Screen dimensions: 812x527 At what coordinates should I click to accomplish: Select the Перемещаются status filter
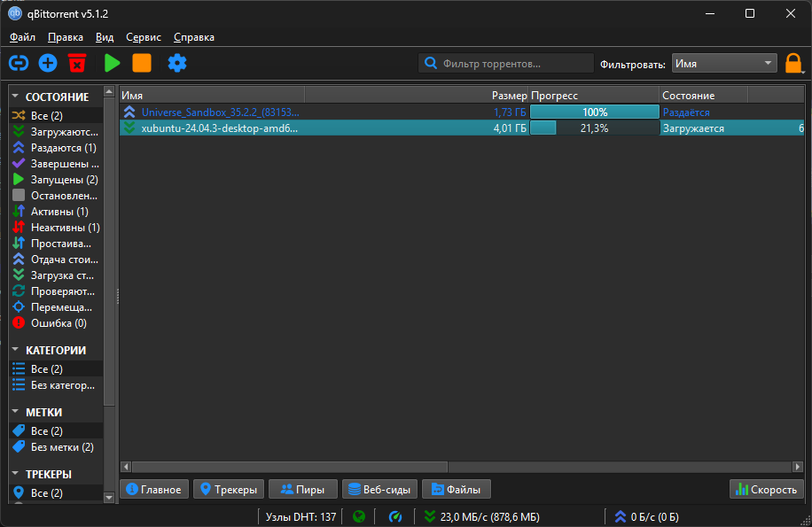click(x=56, y=306)
